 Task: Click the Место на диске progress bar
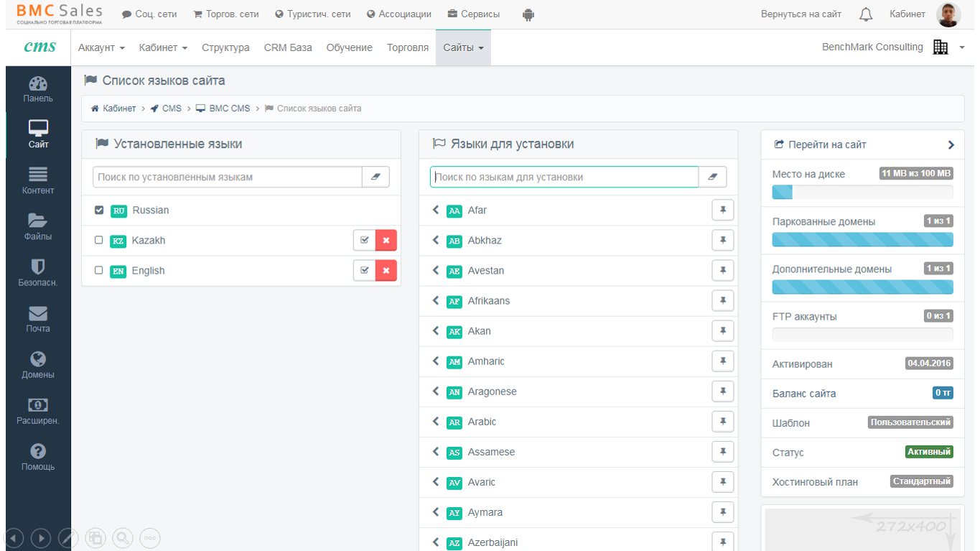click(x=862, y=193)
